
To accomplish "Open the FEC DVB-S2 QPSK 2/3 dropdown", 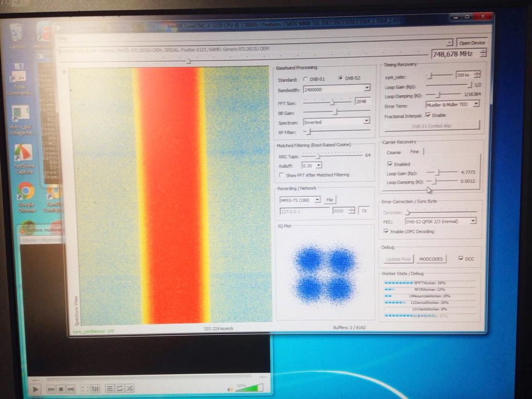I will click(473, 221).
